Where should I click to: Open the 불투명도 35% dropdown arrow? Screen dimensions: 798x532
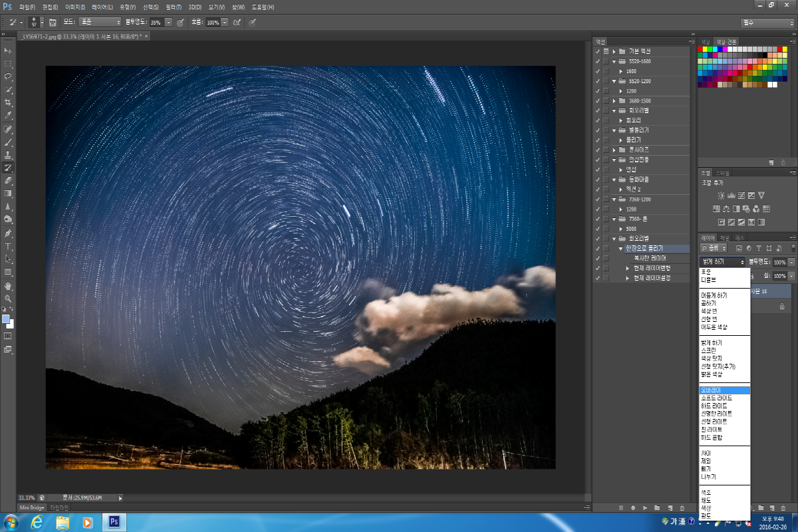(168, 22)
